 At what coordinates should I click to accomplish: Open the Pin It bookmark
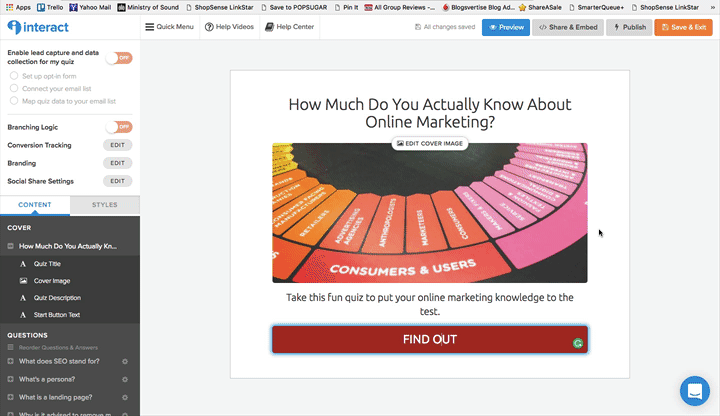click(x=346, y=7)
